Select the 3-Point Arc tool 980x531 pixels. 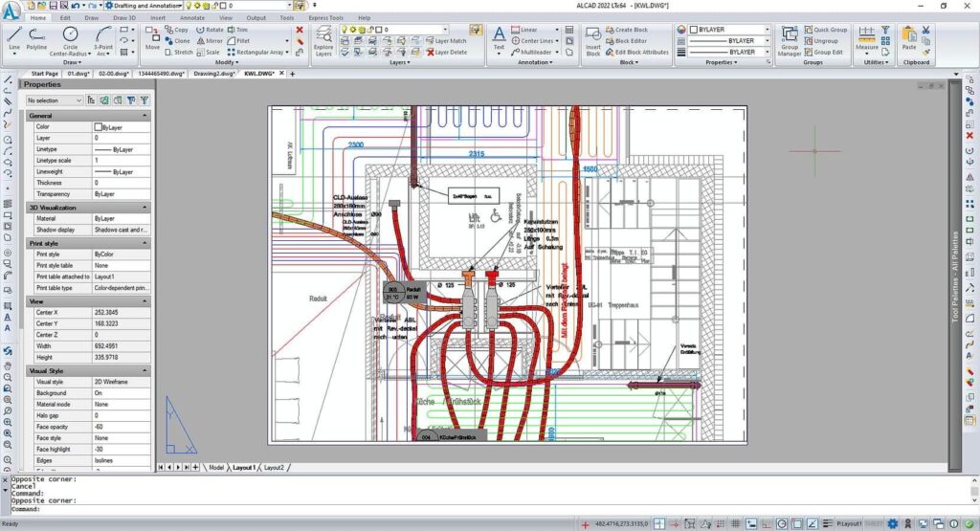point(103,40)
